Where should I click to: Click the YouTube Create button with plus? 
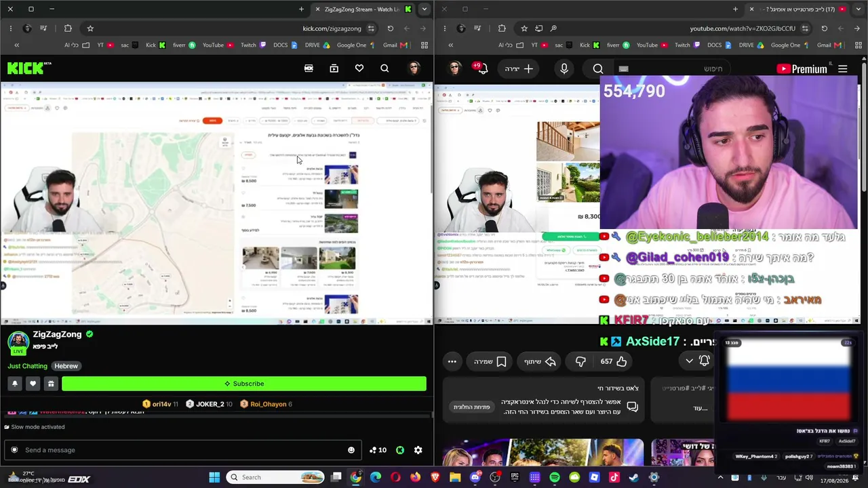pyautogui.click(x=519, y=68)
